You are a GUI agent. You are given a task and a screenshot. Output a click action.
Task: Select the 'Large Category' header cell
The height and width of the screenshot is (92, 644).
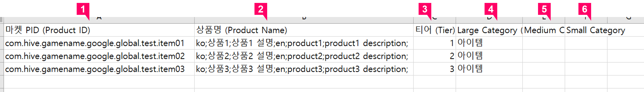(489, 30)
